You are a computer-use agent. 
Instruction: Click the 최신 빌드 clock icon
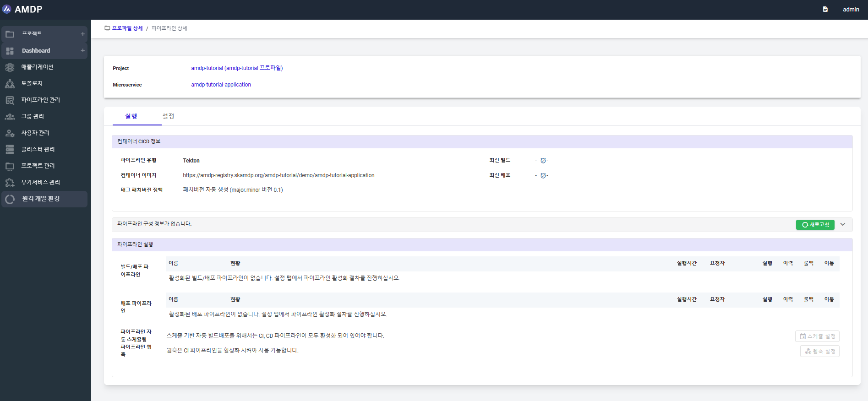point(543,161)
